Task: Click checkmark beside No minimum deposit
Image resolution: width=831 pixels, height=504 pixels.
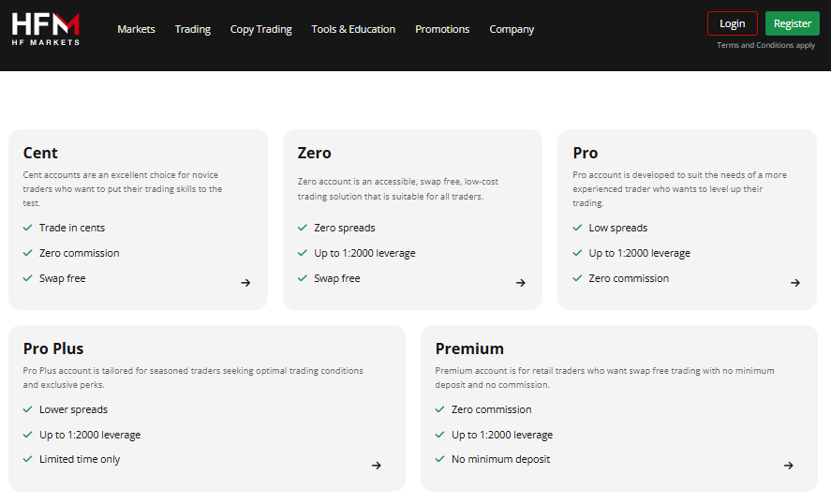Action: [439, 459]
